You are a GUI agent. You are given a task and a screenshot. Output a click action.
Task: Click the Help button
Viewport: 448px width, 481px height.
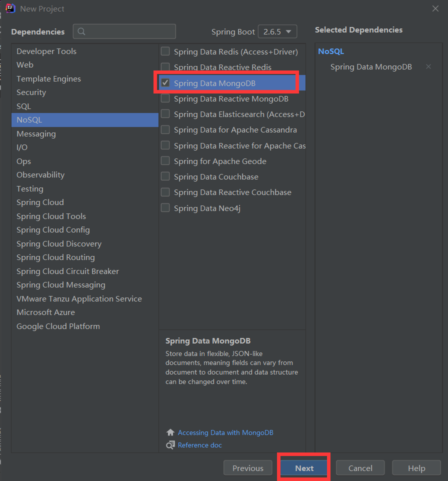pyautogui.click(x=416, y=468)
